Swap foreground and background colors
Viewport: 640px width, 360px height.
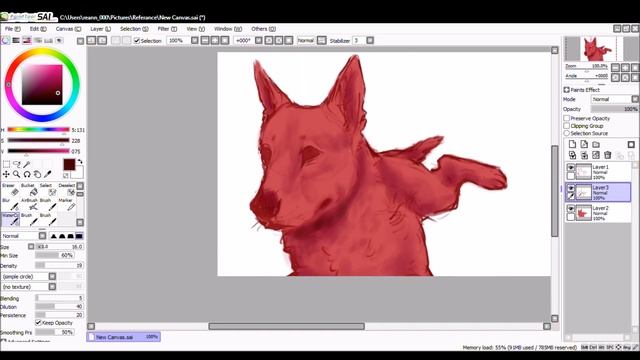80,162
